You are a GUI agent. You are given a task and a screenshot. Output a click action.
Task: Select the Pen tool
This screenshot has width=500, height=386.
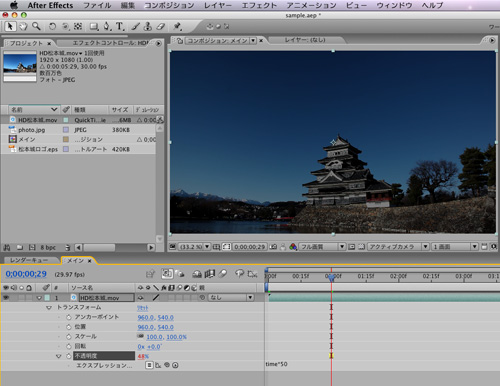107,26
